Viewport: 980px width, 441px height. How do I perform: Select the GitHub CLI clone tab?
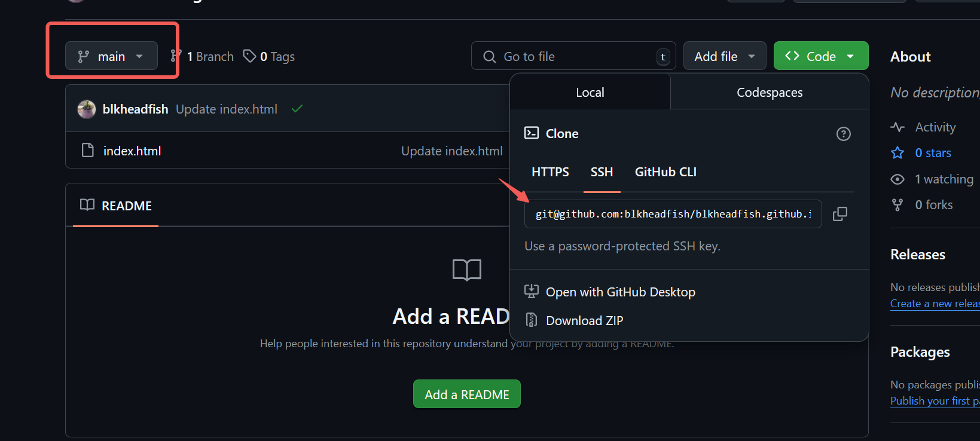point(665,172)
